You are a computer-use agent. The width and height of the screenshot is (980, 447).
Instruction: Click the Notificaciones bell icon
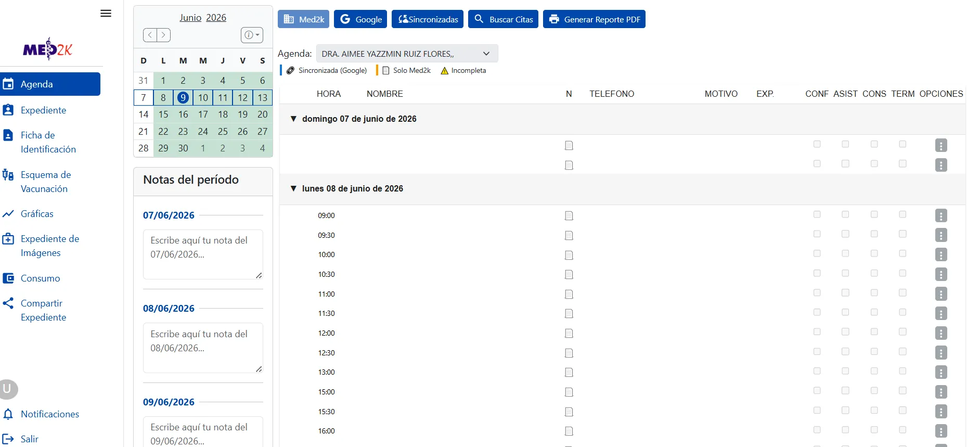[8, 414]
